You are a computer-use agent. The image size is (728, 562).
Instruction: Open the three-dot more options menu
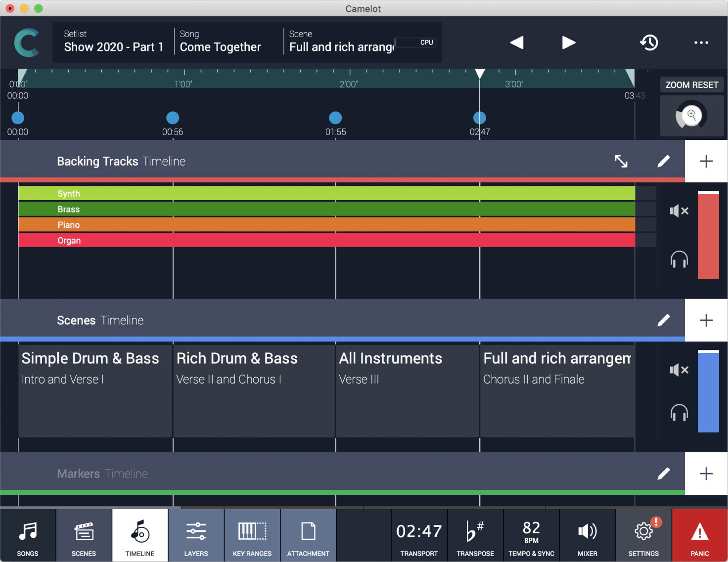click(701, 43)
